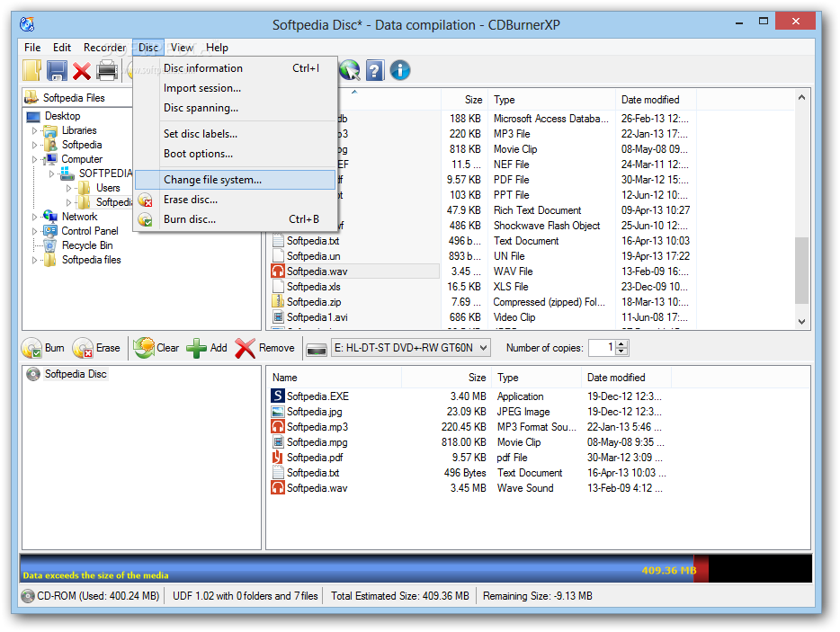Viewport: 840px width, 632px height.
Task: Expand the Libraries tree node
Action: (x=35, y=130)
